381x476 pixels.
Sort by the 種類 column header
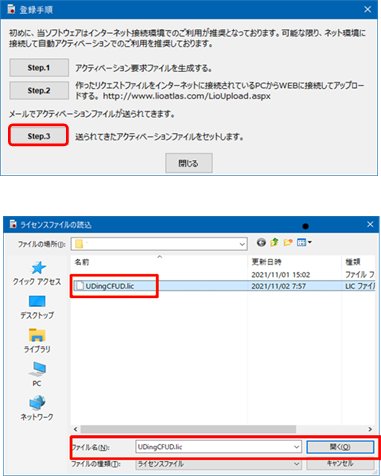[x=359, y=262]
